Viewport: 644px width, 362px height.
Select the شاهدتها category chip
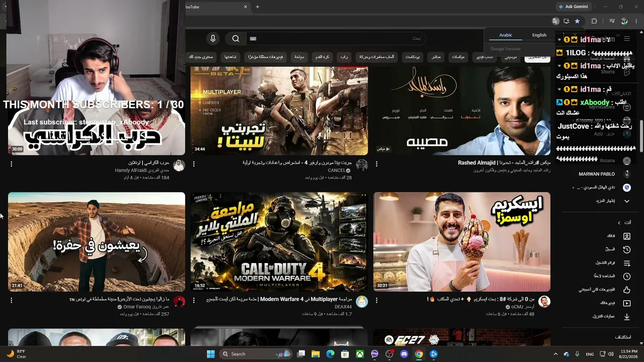click(231, 57)
